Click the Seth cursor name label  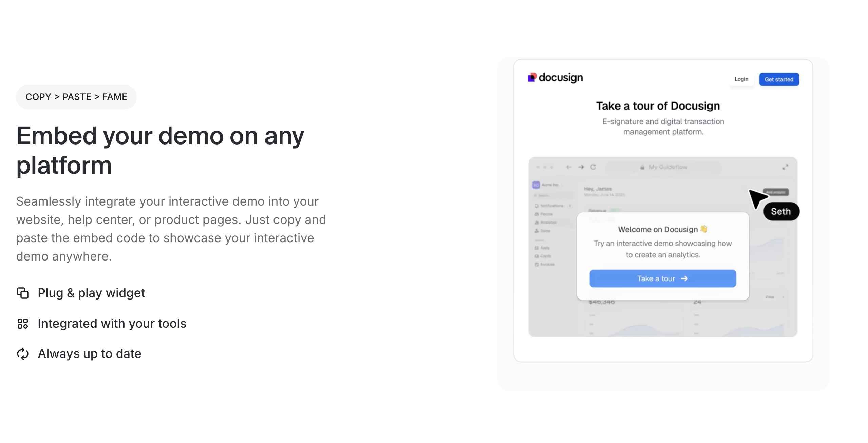point(781,212)
